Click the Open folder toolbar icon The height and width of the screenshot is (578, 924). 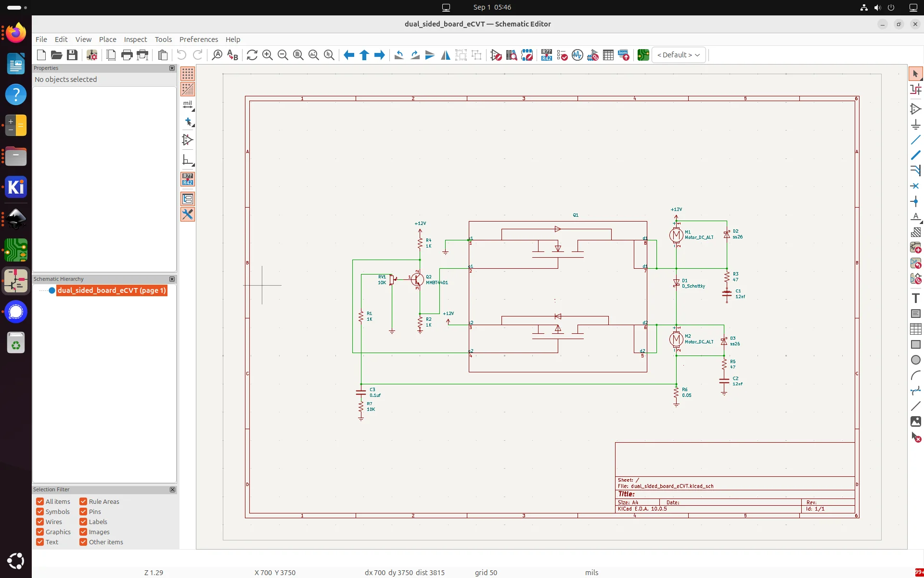pyautogui.click(x=57, y=55)
